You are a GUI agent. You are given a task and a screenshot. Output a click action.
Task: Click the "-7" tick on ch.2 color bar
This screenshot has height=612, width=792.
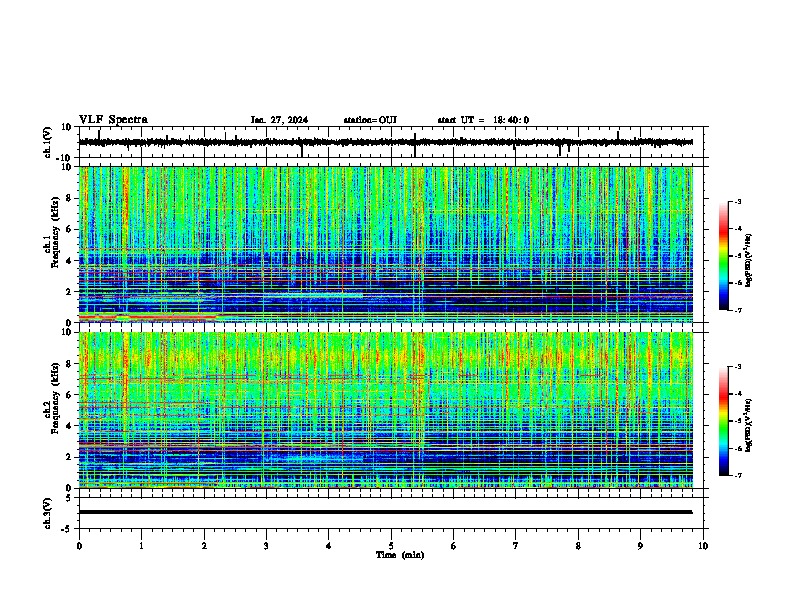coord(737,476)
